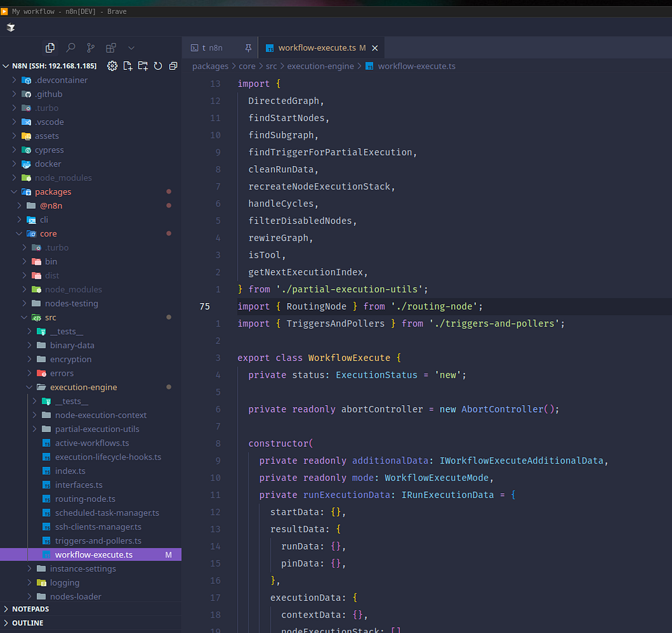Collapse all folders in explorer
672x633 pixels.
tap(173, 66)
